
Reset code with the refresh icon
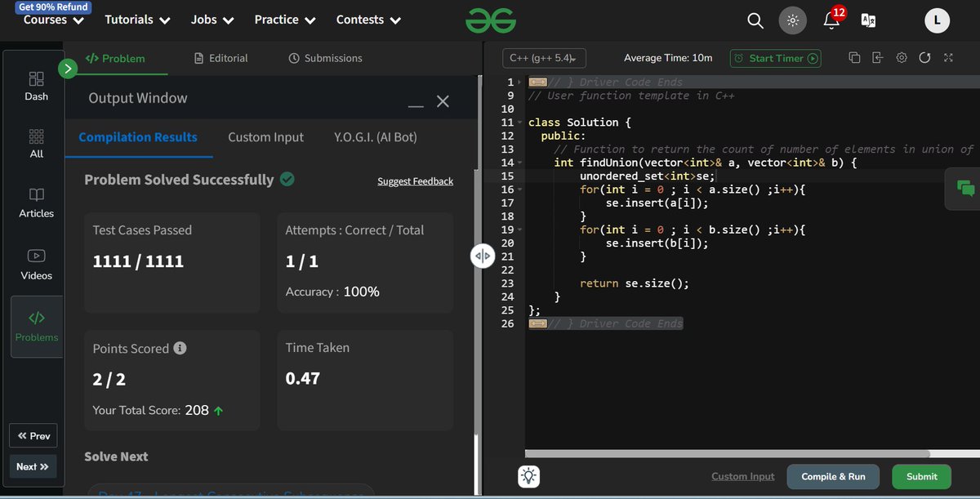click(924, 58)
